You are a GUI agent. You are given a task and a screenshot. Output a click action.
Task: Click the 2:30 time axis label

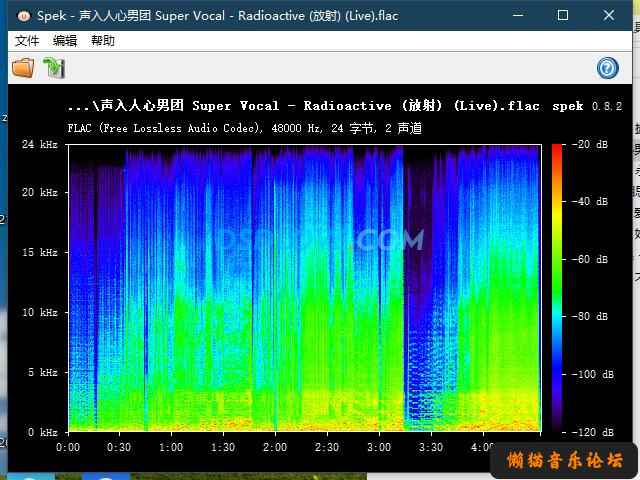click(327, 447)
